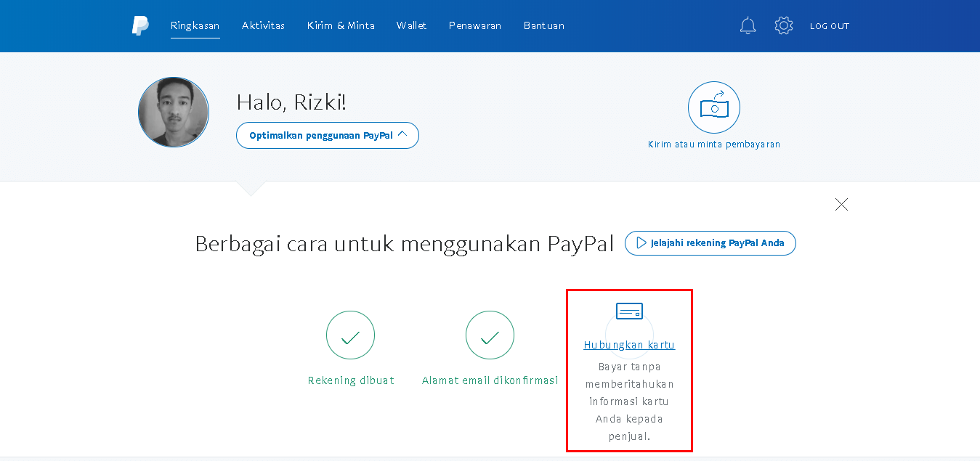Click the Berbagai cara untuk menggunakan PayPal heading
The height and width of the screenshot is (461, 980).
click(405, 244)
